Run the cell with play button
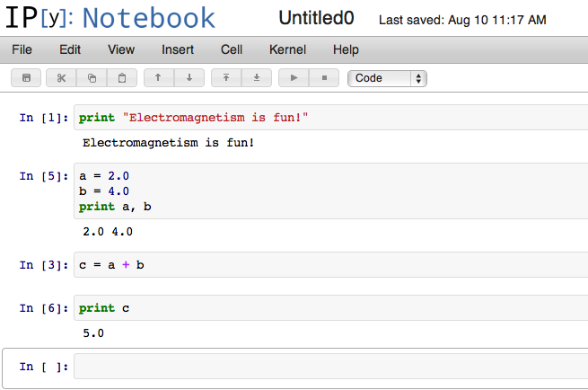The width and height of the screenshot is (588, 390). pos(294,77)
